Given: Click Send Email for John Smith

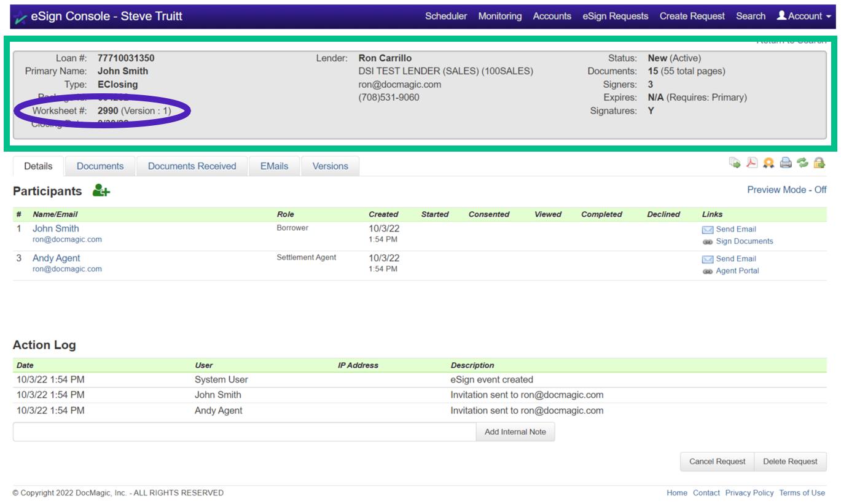Looking at the screenshot, I should (x=736, y=229).
